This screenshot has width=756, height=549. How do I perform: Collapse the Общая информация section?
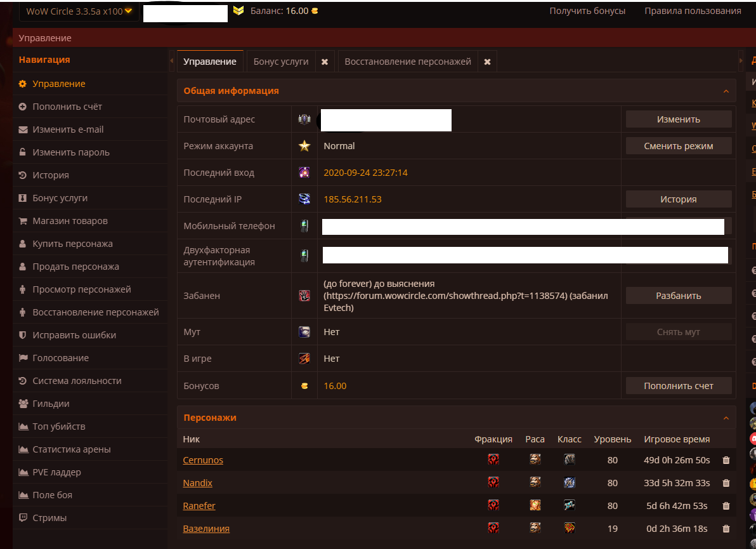click(726, 91)
